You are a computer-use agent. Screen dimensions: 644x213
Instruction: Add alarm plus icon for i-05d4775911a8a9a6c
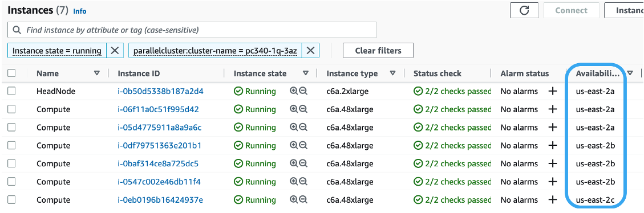[x=553, y=127]
